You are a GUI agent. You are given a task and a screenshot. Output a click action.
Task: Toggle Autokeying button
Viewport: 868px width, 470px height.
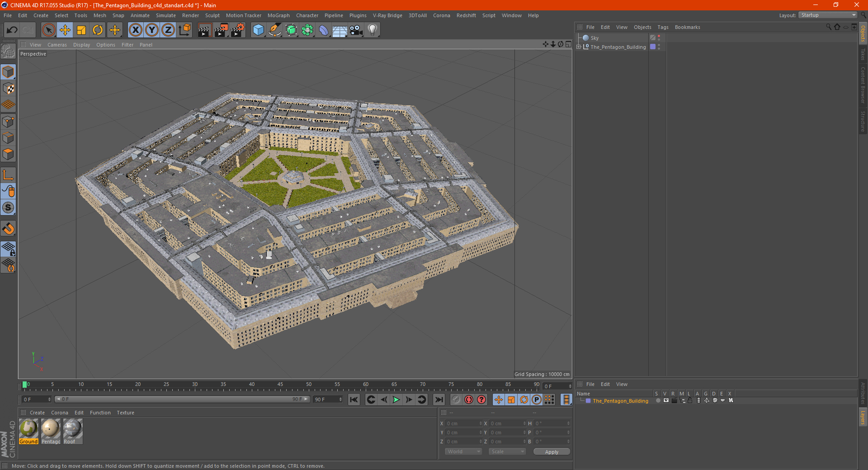coord(469,399)
